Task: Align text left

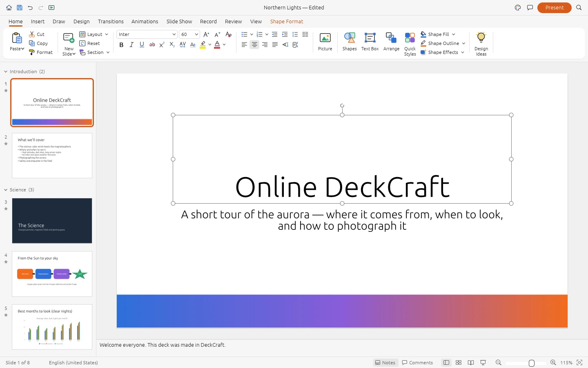Action: 244,45
